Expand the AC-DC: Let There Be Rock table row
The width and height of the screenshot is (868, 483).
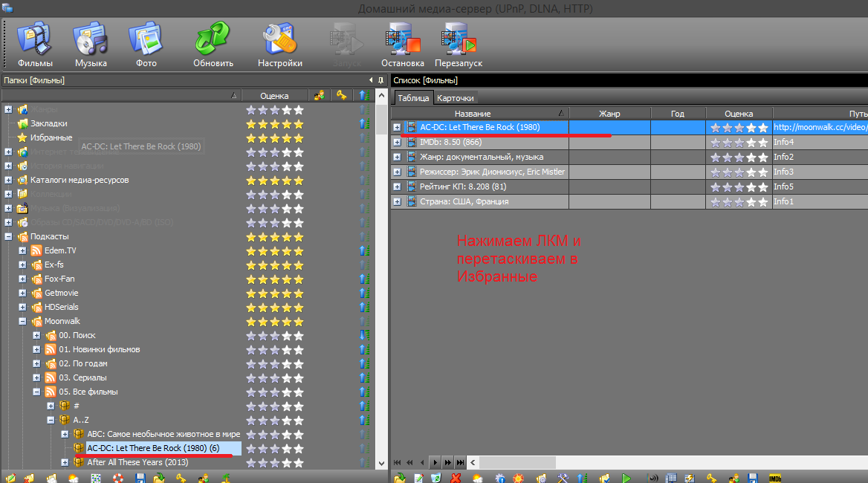tap(397, 128)
